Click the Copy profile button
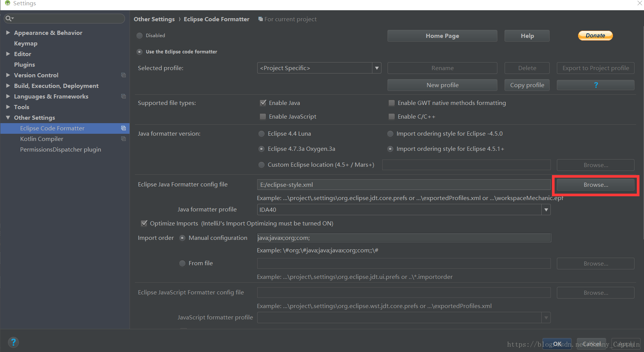644x352 pixels. (x=527, y=85)
